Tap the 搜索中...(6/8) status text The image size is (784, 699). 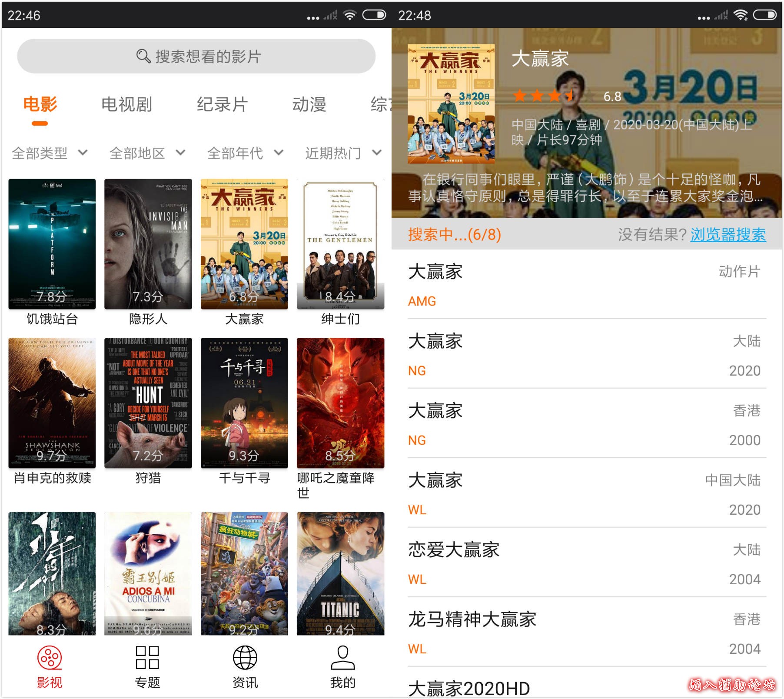[455, 235]
